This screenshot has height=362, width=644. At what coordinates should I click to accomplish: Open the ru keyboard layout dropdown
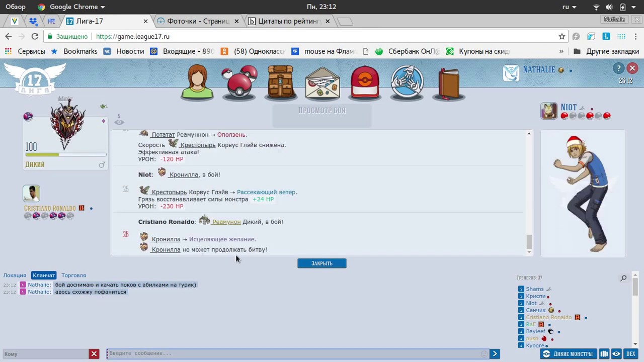point(569,7)
